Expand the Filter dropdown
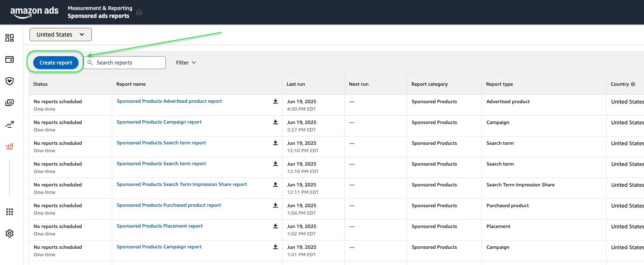The height and width of the screenshot is (265, 644). pos(186,63)
